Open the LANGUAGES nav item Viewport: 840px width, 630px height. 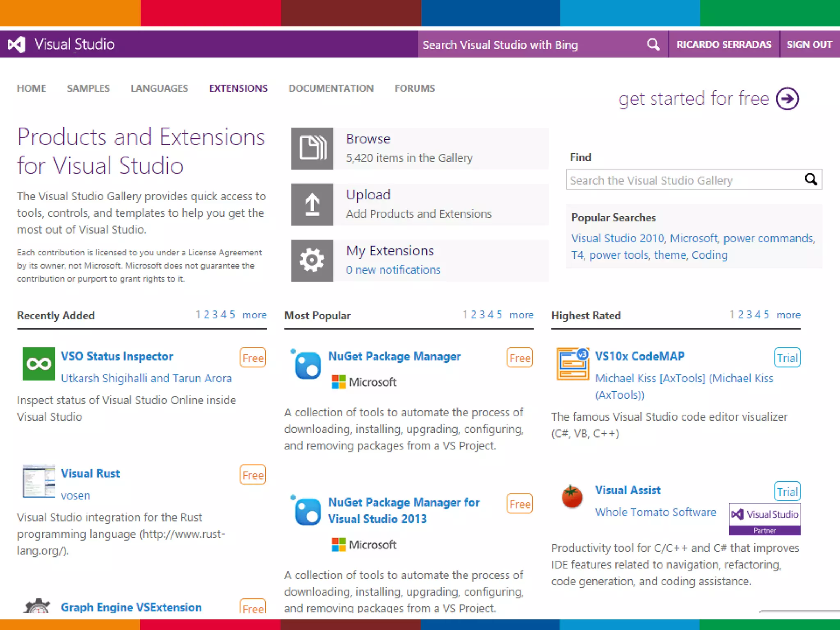pyautogui.click(x=159, y=88)
